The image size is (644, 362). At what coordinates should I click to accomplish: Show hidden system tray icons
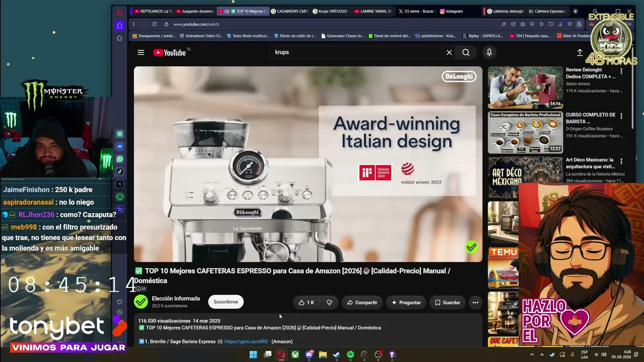[532, 354]
